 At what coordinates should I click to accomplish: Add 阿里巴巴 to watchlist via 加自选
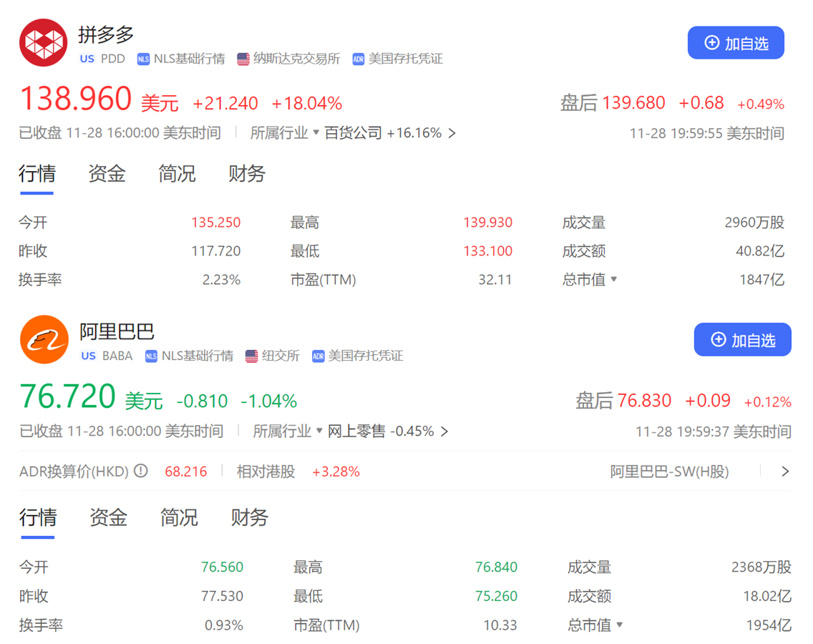(742, 340)
